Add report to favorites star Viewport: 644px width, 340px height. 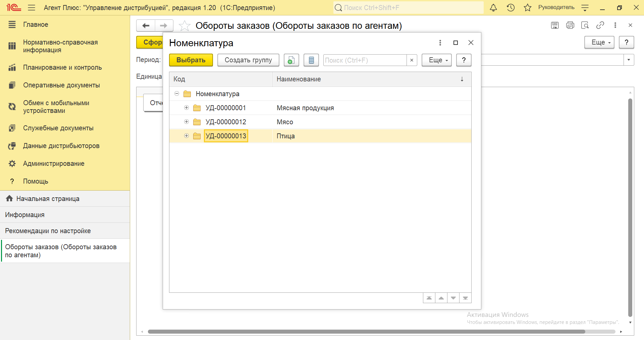[184, 25]
